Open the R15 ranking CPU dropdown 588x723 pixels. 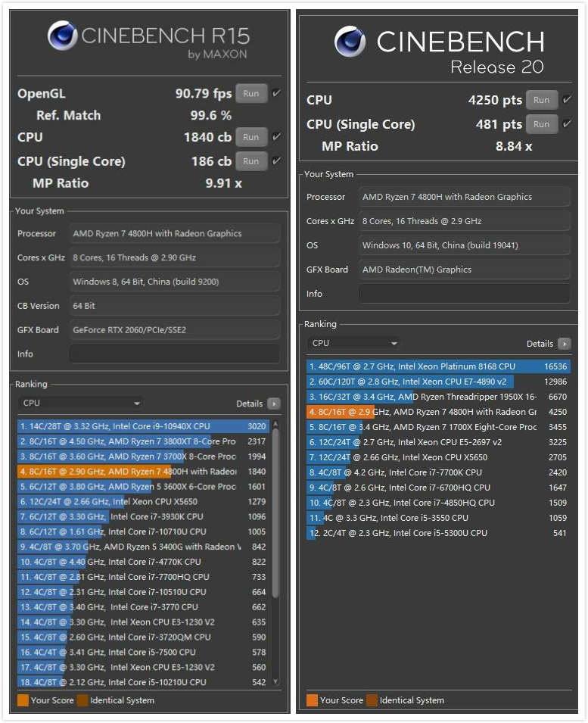[79, 404]
